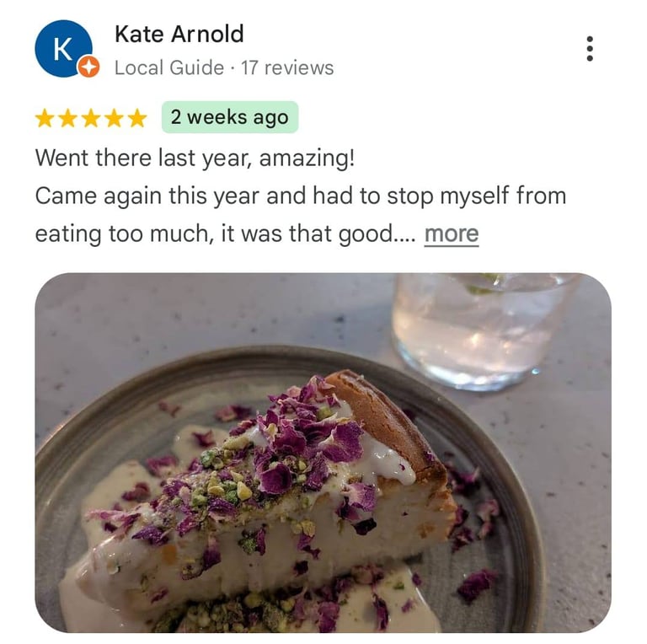647x644 pixels.
Task: Click the Came again this year sentence
Action: pyautogui.click(x=301, y=196)
